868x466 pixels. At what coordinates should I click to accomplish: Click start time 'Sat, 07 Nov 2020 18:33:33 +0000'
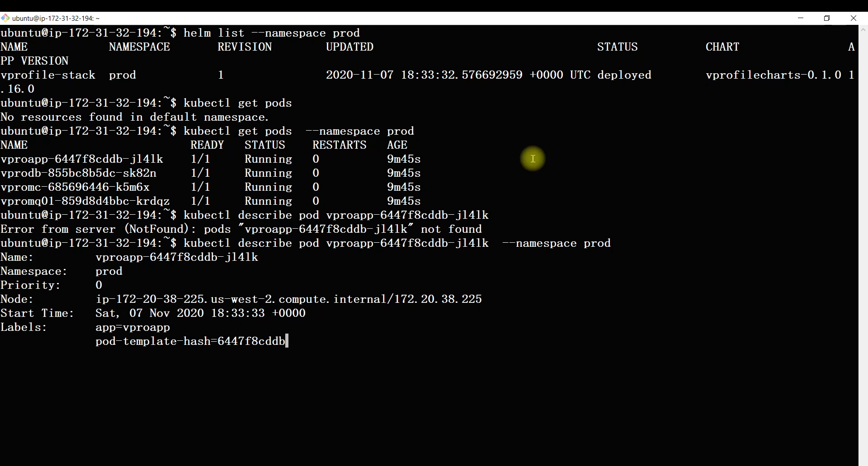coord(201,313)
